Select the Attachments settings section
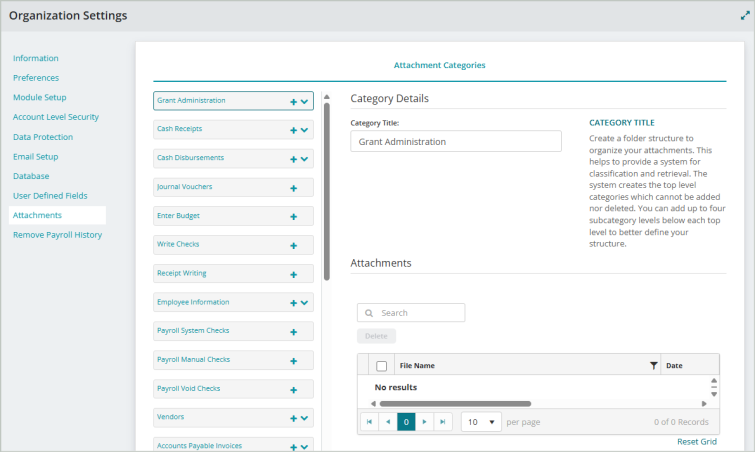Screen dimensions: 755x452 coord(57,215)
